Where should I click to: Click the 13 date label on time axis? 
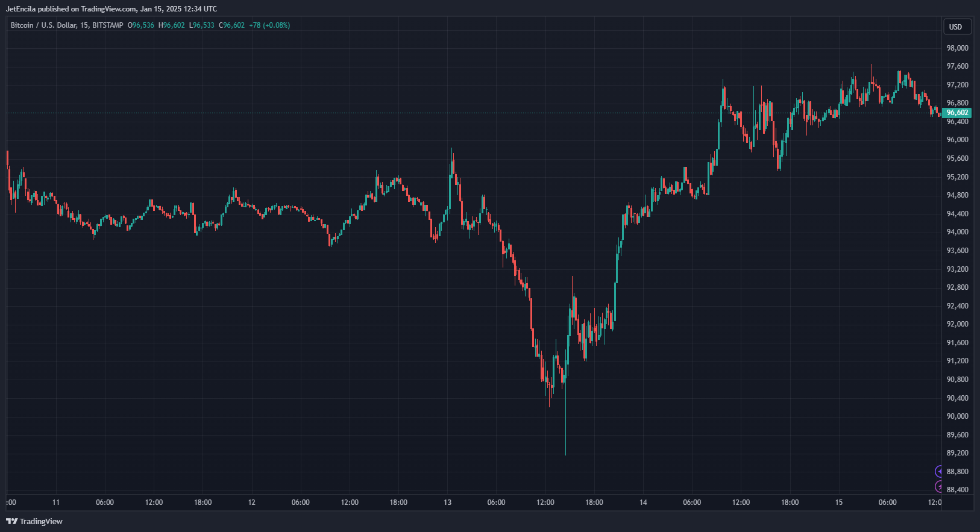tap(447, 502)
